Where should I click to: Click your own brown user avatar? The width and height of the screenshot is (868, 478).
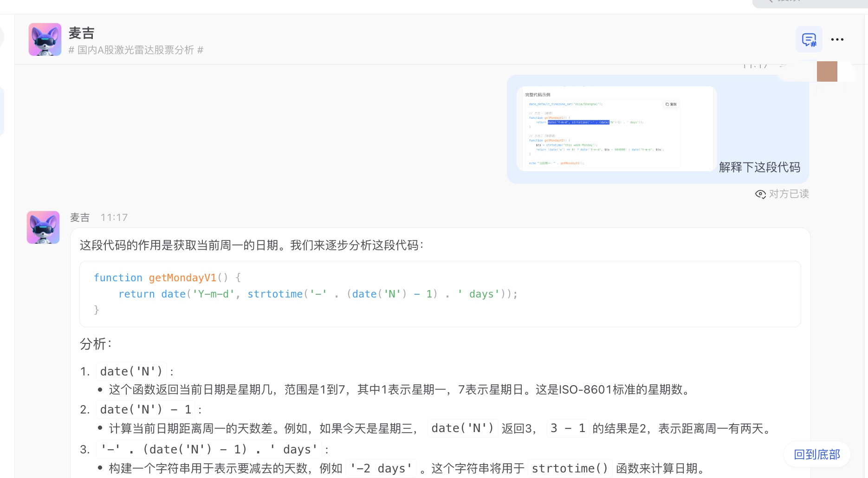(827, 71)
